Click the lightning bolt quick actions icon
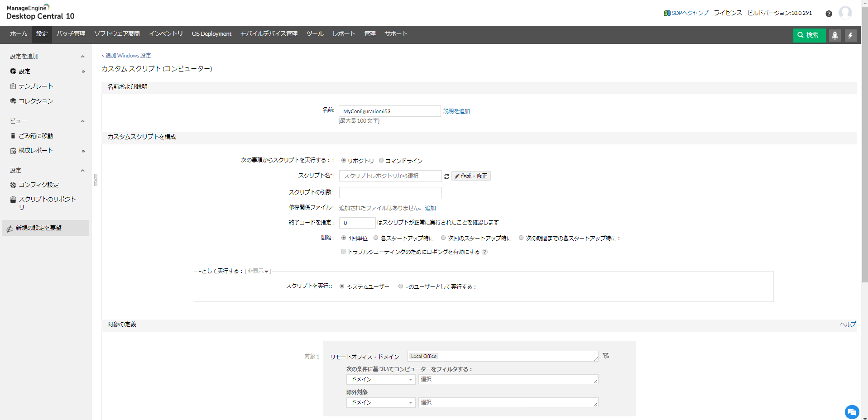868x420 pixels. point(850,35)
